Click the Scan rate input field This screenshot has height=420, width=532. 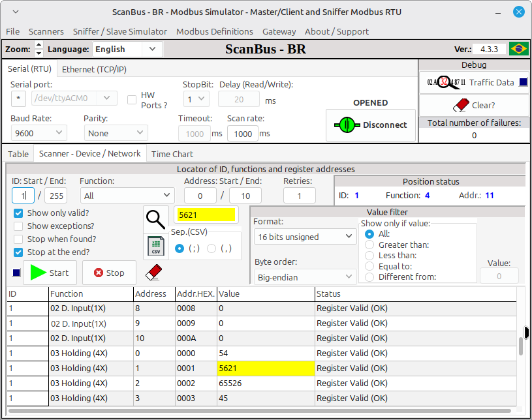coord(243,134)
